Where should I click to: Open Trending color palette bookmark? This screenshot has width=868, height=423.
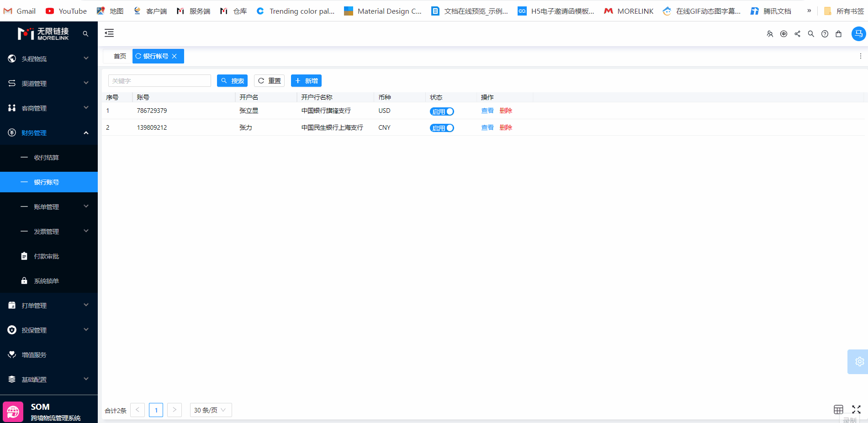click(296, 11)
